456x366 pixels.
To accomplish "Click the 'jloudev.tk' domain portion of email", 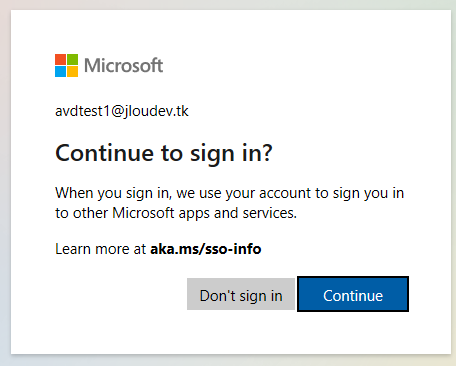I will click(x=157, y=111).
